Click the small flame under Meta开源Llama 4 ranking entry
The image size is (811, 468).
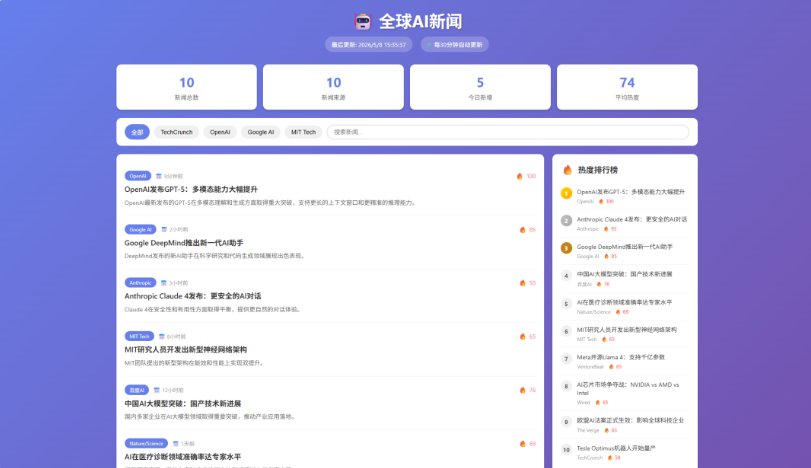coord(611,367)
